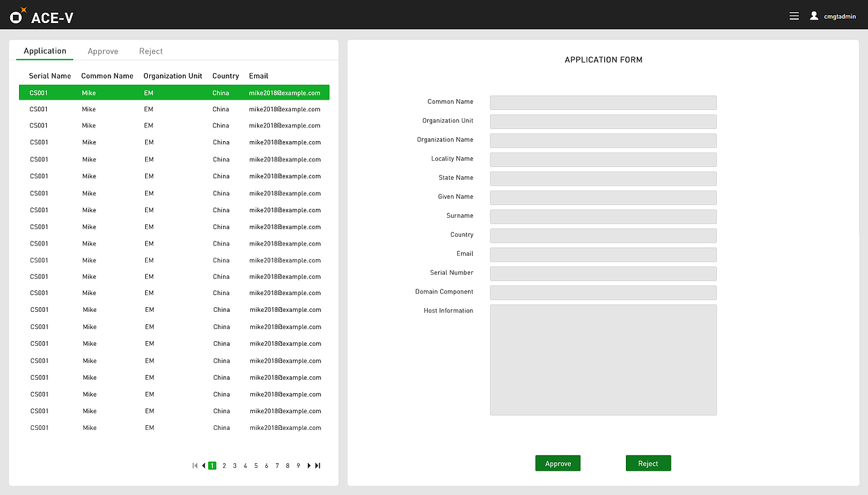Reject the selected application form

pos(648,462)
